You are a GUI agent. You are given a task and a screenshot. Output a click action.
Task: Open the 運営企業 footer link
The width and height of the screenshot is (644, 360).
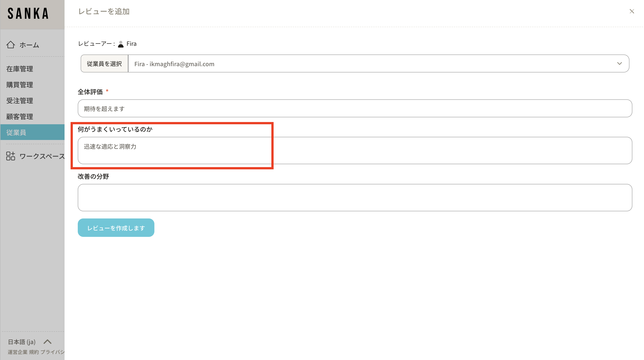click(17, 352)
